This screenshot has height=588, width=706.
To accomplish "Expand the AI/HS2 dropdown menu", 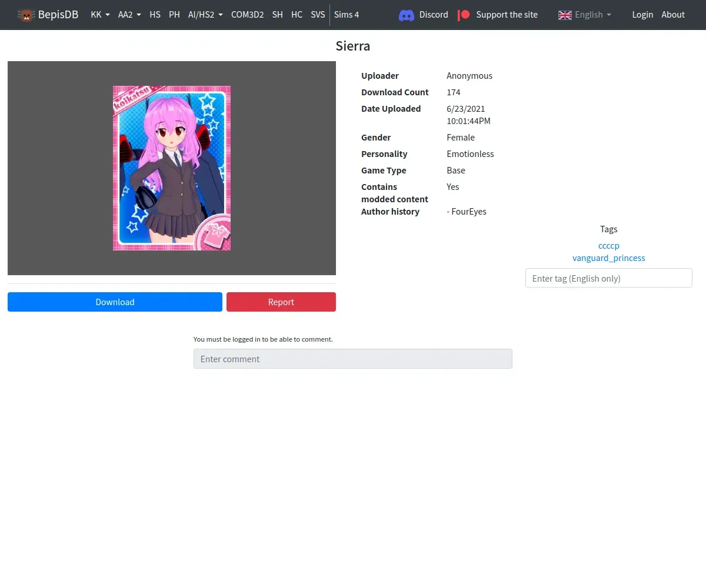I will point(205,15).
